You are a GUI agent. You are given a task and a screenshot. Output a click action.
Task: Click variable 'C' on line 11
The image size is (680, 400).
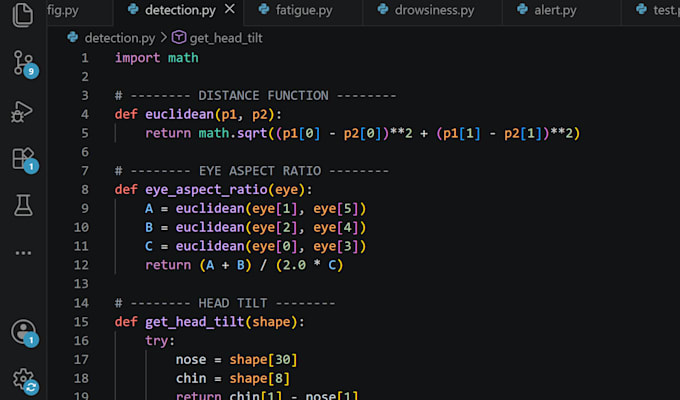tap(149, 246)
